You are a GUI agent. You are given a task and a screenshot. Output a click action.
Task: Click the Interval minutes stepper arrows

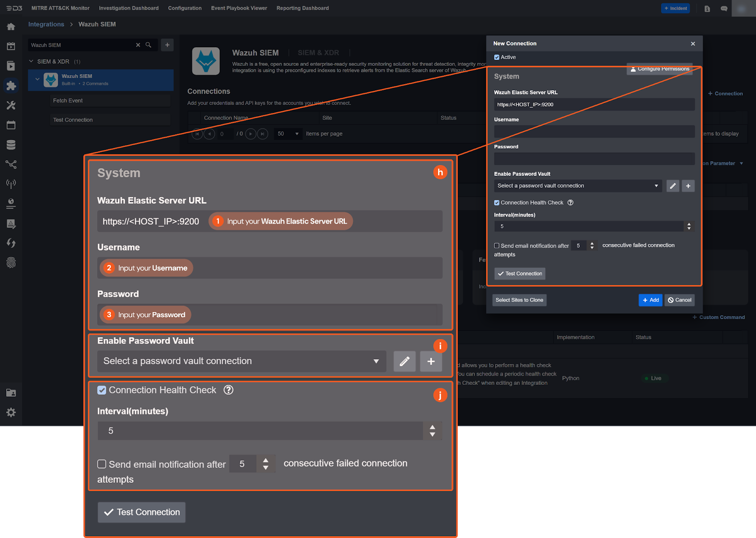(689, 226)
